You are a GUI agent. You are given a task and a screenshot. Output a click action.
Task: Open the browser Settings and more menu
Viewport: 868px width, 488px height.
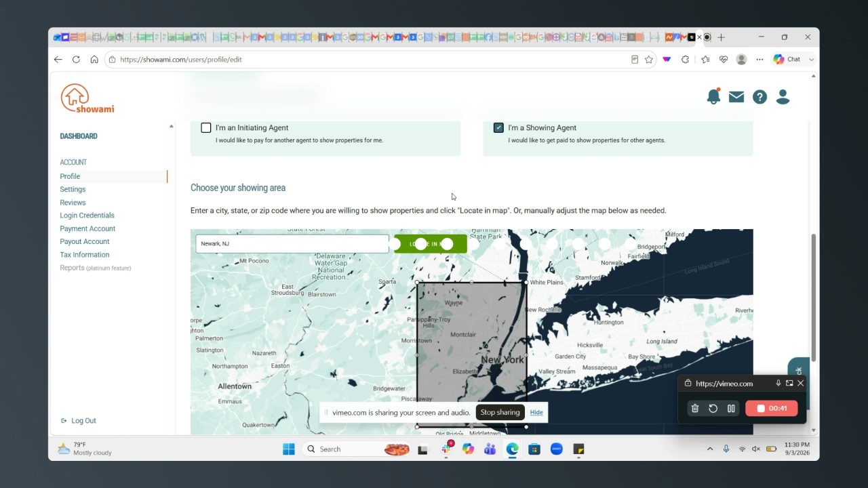759,59
